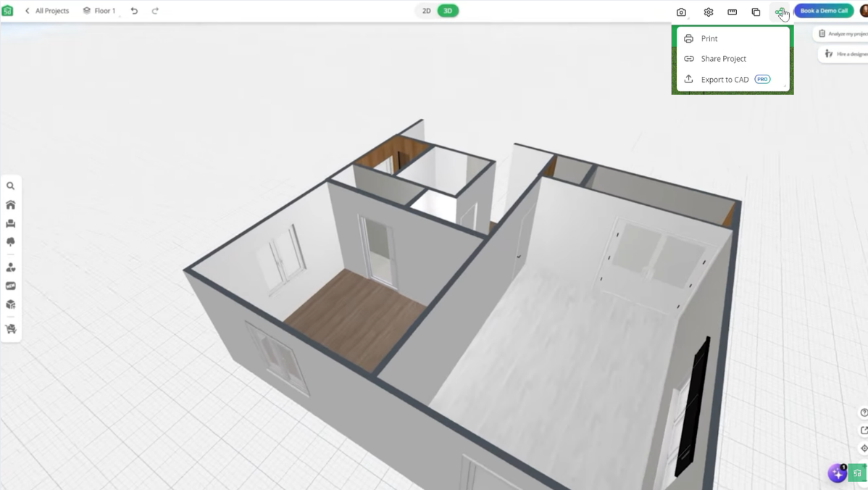Open the furniture catalog icon
Viewport: 868px width, 490px height.
(10, 223)
